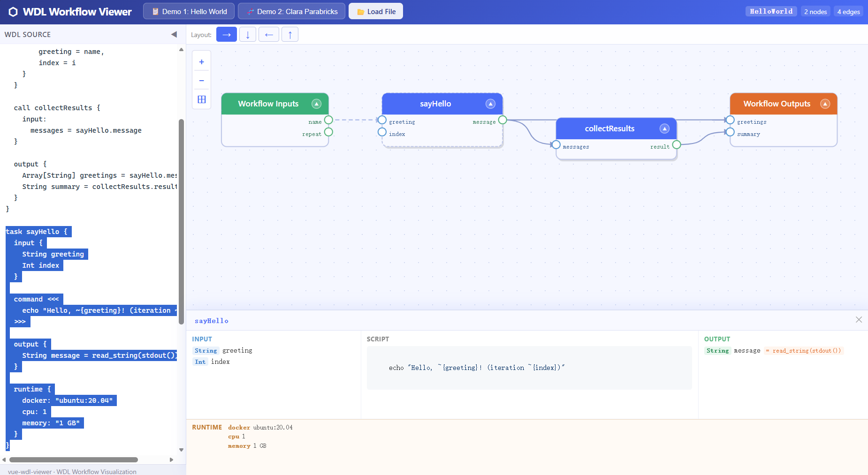
Task: Click the fit-view grid icon
Action: point(202,99)
